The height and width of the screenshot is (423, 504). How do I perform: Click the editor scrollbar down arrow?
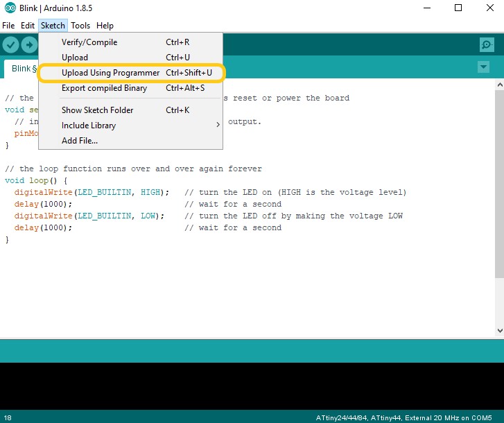point(500,331)
